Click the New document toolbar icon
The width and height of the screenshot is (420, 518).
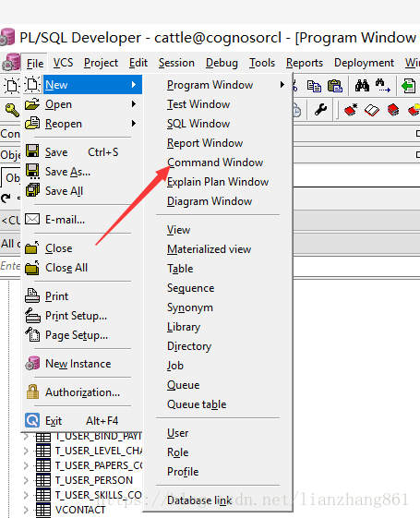click(11, 86)
